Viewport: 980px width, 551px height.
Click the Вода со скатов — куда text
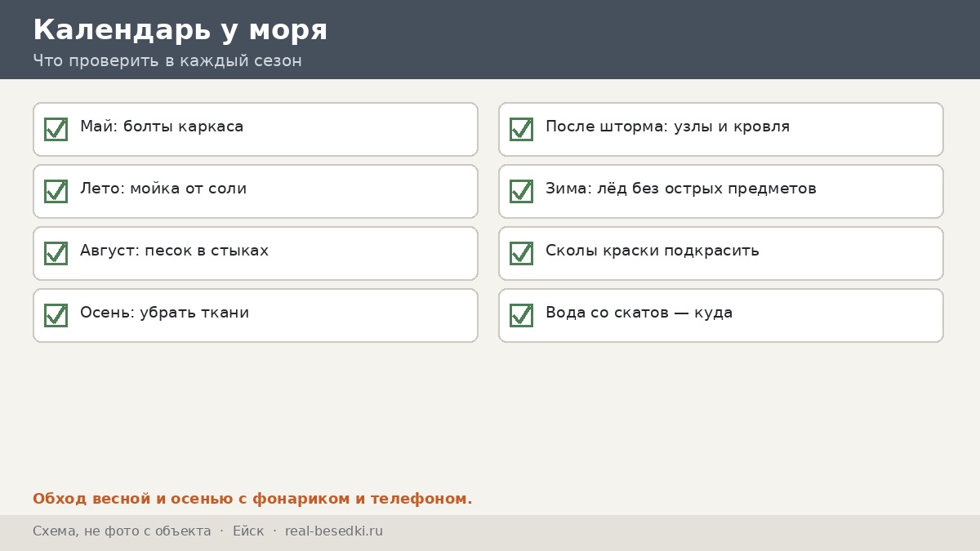pos(639,313)
